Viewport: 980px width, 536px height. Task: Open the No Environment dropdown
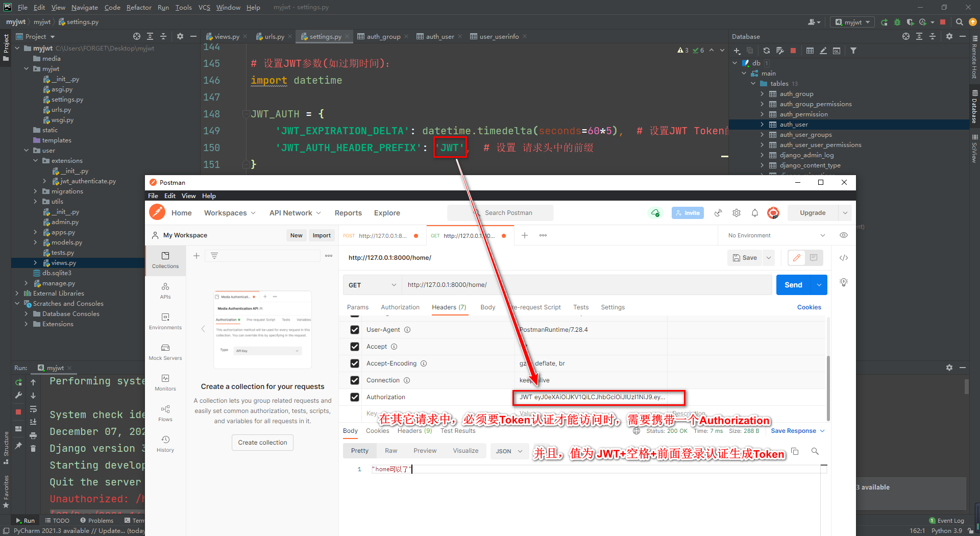coord(776,235)
